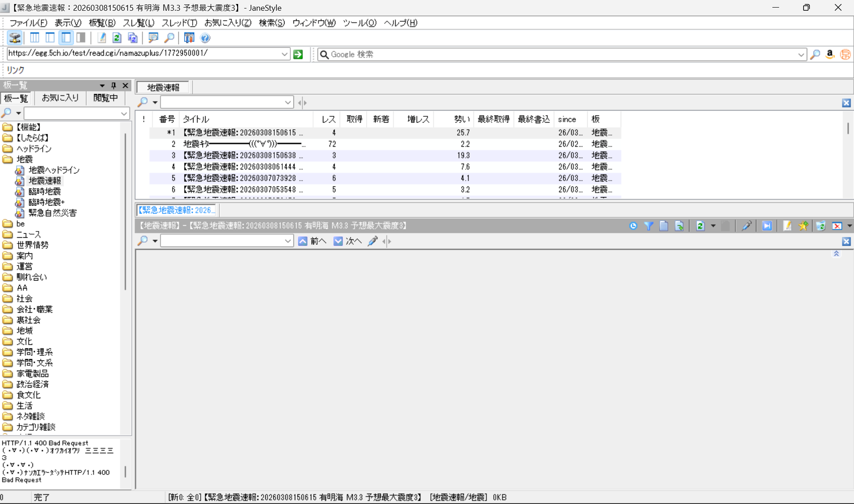Open the スレッド(T) menu
Viewport: 854px width, 504px height.
(x=179, y=23)
